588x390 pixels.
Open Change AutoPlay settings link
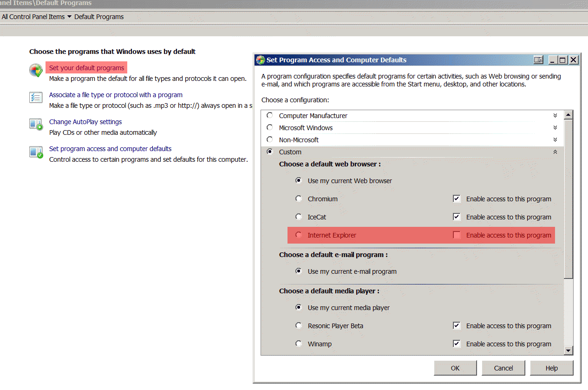(85, 122)
